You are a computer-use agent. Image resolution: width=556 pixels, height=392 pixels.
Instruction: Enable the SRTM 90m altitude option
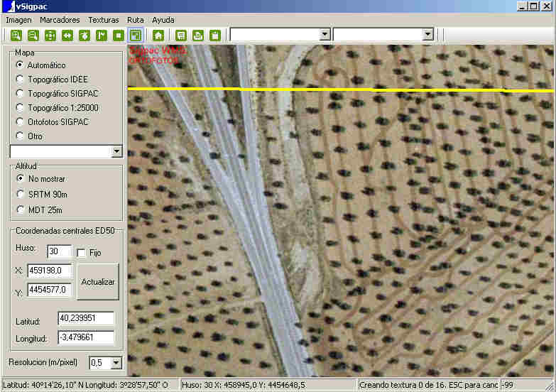[20, 194]
